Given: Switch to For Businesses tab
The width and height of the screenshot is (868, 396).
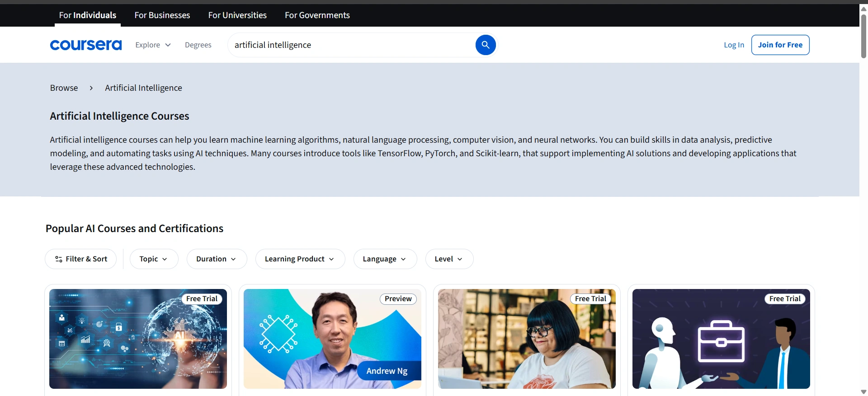Looking at the screenshot, I should coord(162,15).
